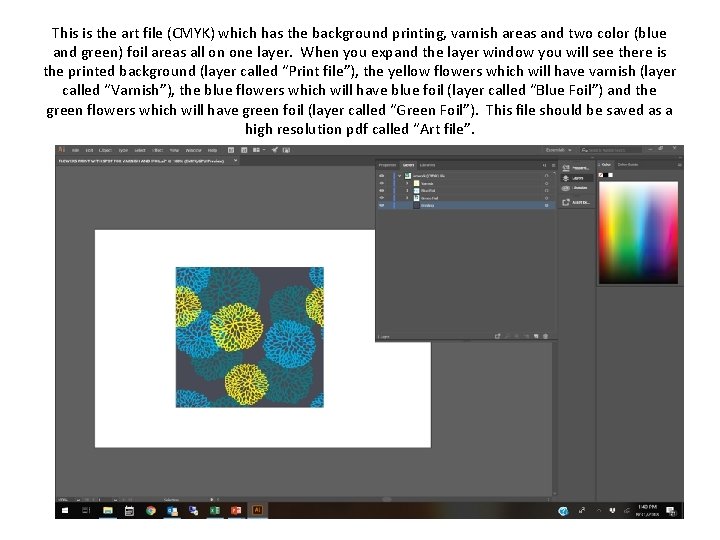This screenshot has height=540, width=720.
Task: Open the Window menu
Action: [193, 150]
